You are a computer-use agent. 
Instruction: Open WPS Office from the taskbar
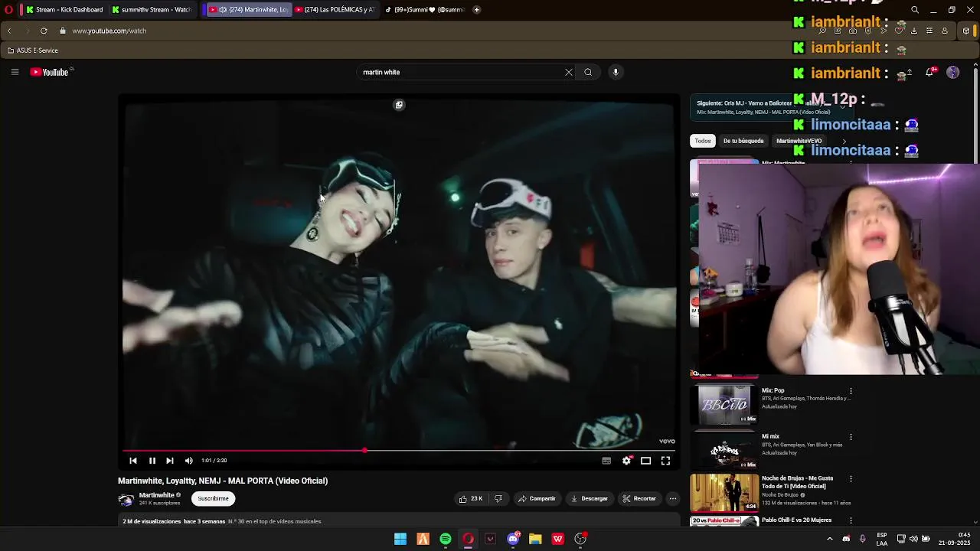[558, 539]
